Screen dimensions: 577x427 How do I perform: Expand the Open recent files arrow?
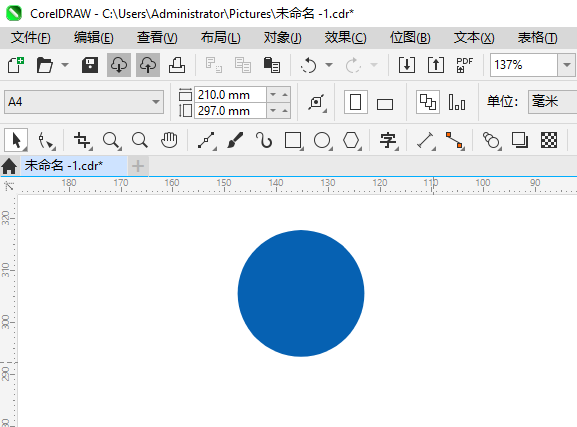coord(65,65)
